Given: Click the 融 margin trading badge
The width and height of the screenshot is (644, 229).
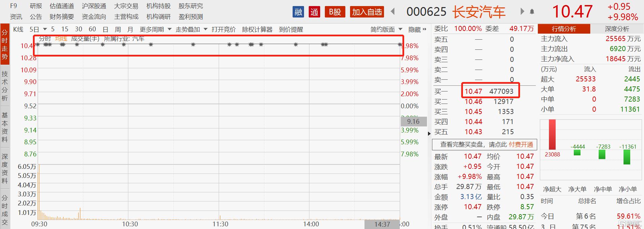Looking at the screenshot, I should click(x=298, y=12).
